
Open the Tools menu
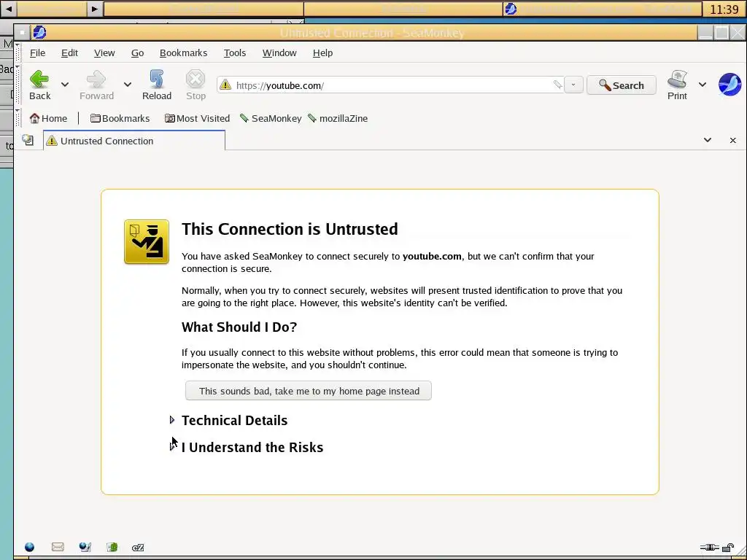point(235,52)
